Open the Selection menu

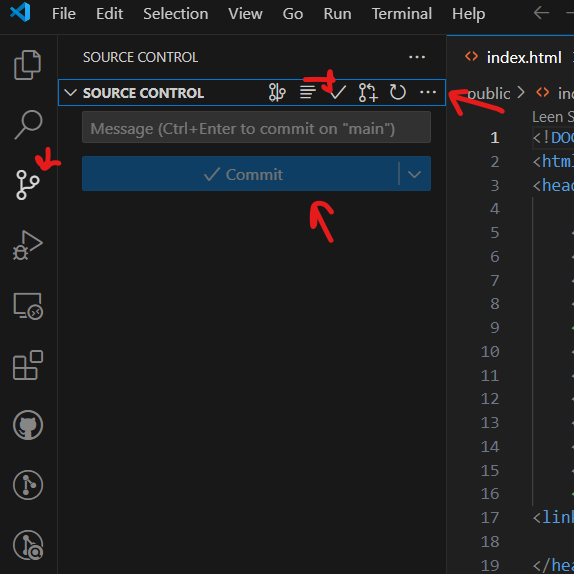(x=176, y=14)
